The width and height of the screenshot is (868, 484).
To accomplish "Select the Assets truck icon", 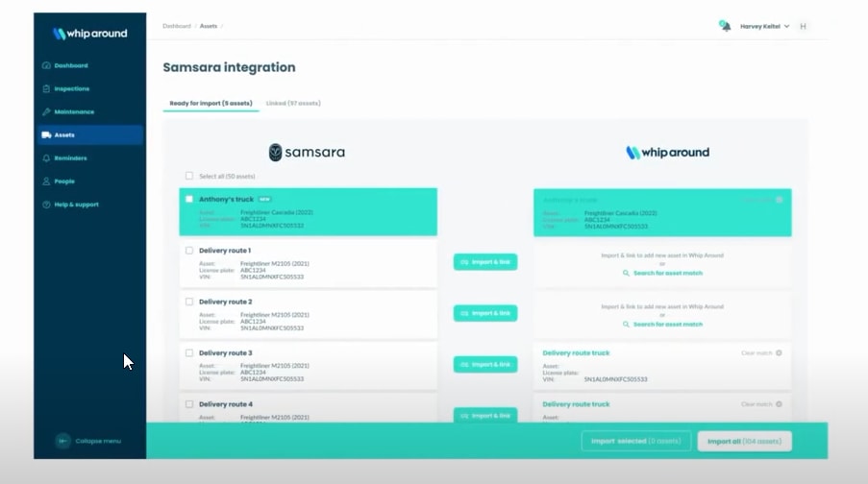I will [x=46, y=135].
